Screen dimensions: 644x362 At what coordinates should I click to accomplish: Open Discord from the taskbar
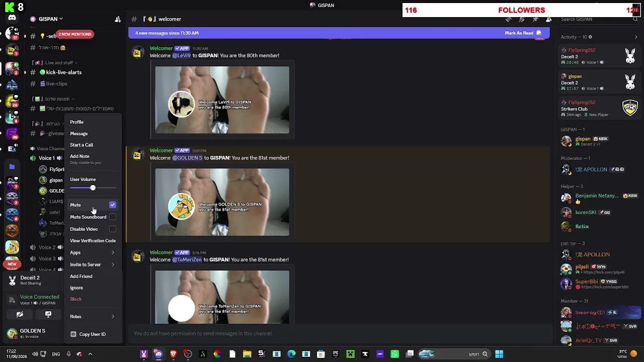[158, 354]
